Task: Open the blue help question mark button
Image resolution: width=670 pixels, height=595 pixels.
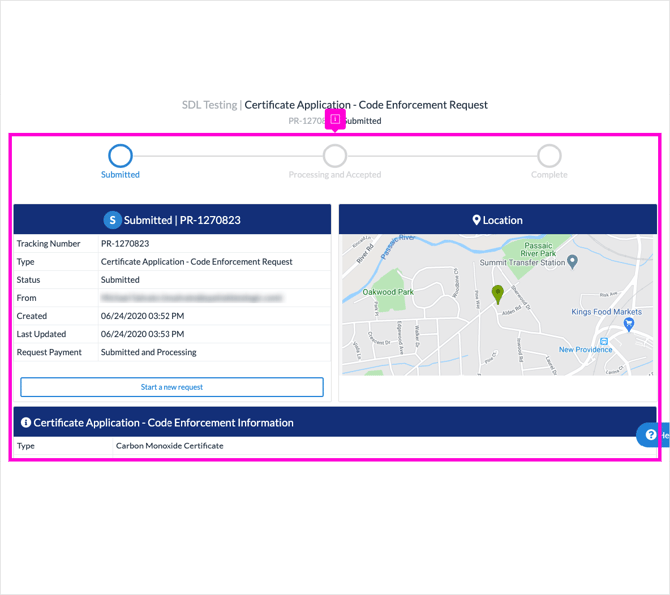Action: point(652,435)
